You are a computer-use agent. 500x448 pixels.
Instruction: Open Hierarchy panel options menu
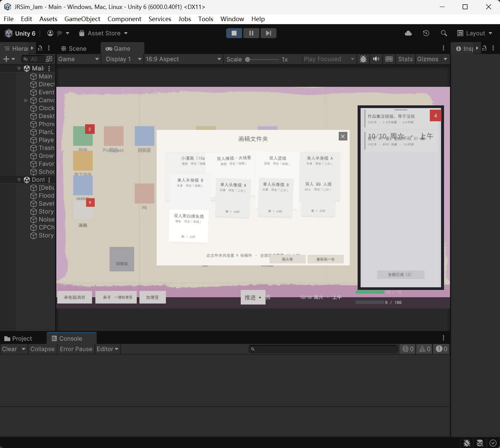coord(49,48)
